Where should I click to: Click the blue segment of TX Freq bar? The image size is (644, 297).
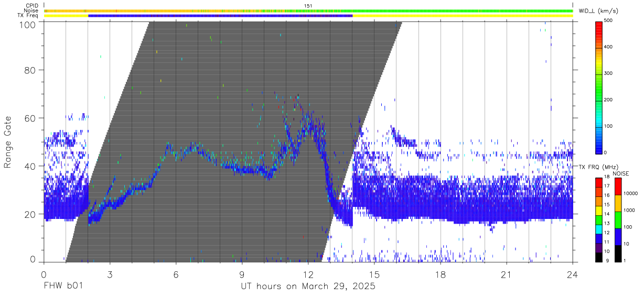[220, 16]
